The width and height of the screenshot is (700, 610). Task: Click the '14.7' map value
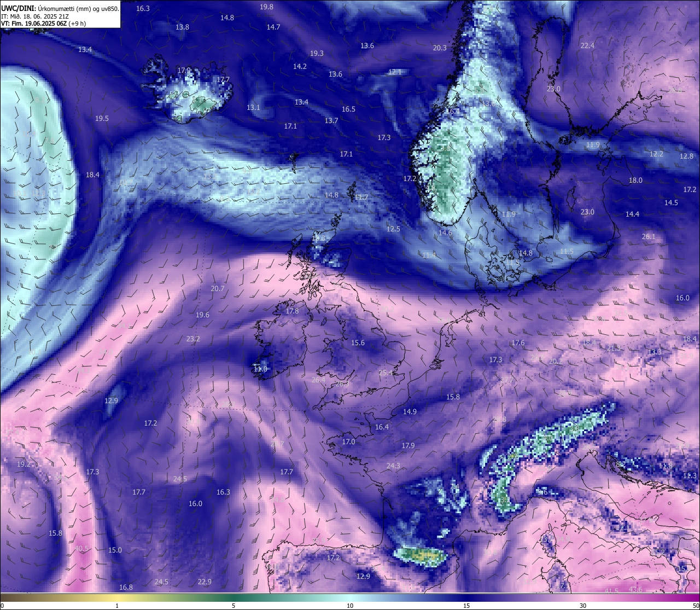273,27
